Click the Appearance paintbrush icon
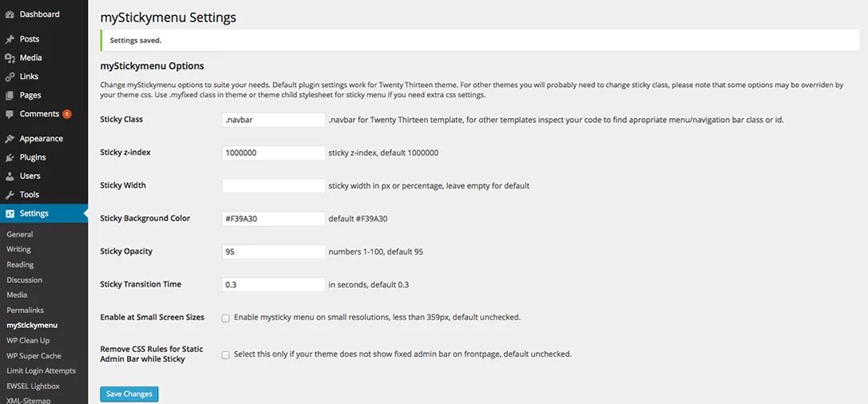The width and height of the screenshot is (868, 404). click(x=10, y=139)
